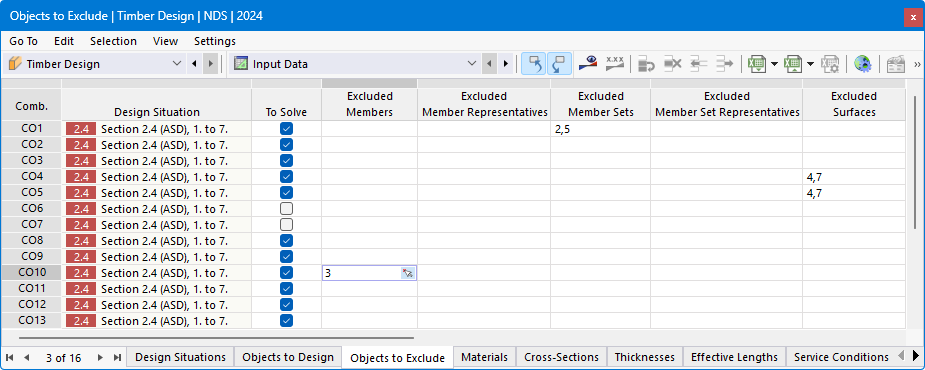Viewport: 925px width, 370px height.
Task: Click the greyed row-with-return-arrow icon
Action: tap(647, 64)
